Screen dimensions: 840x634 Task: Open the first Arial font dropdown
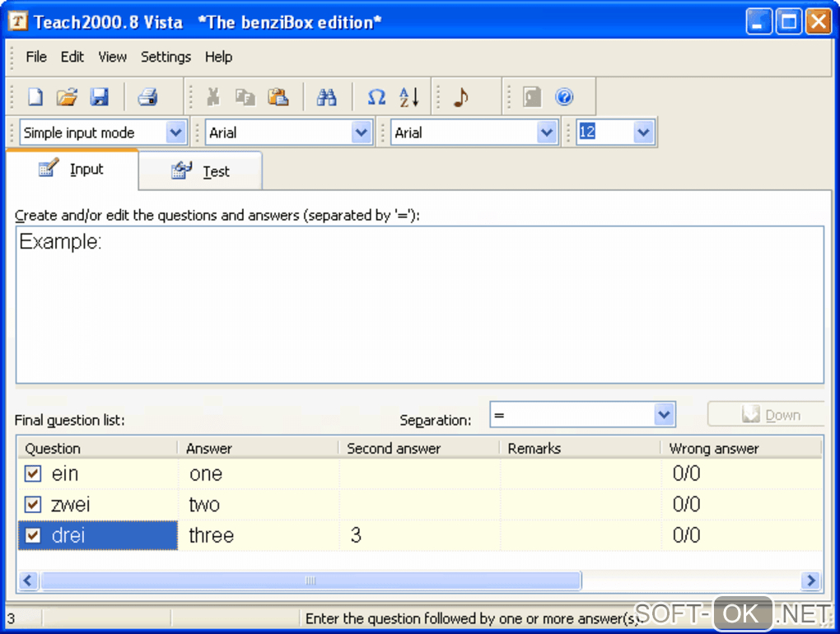(362, 133)
